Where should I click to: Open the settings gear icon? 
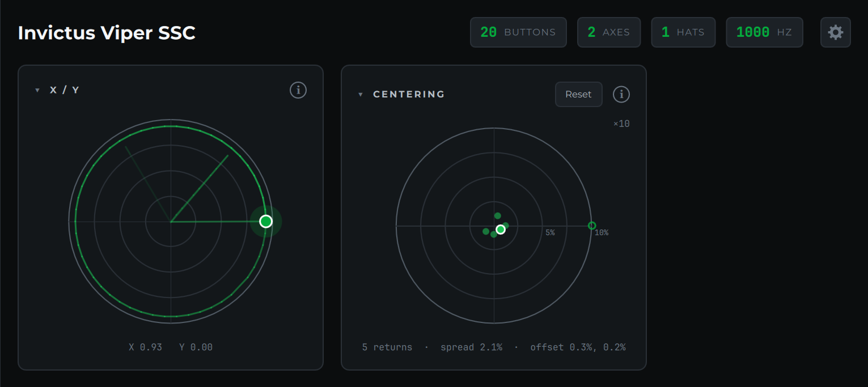835,32
